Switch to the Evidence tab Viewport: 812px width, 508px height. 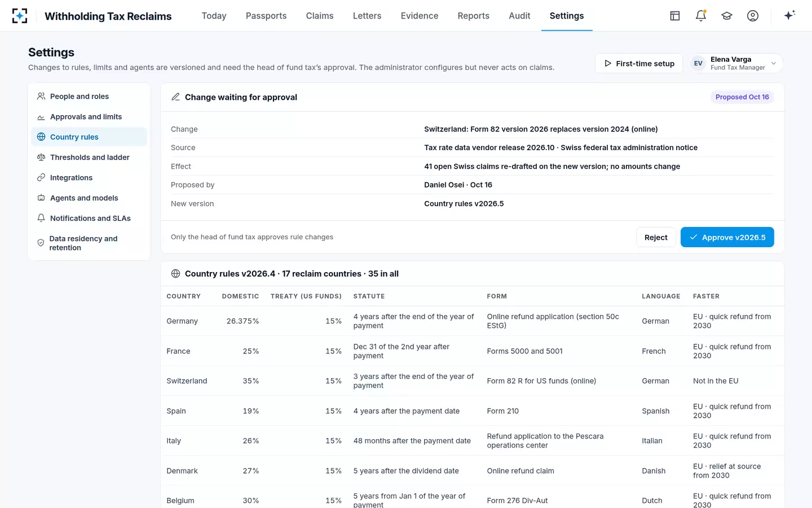[x=420, y=16]
